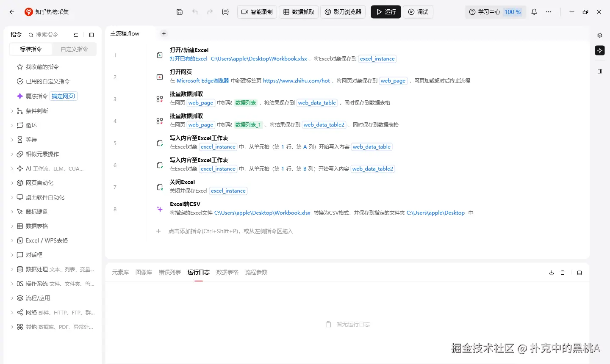Click the list icon beside 搜索指令

[x=76, y=35]
